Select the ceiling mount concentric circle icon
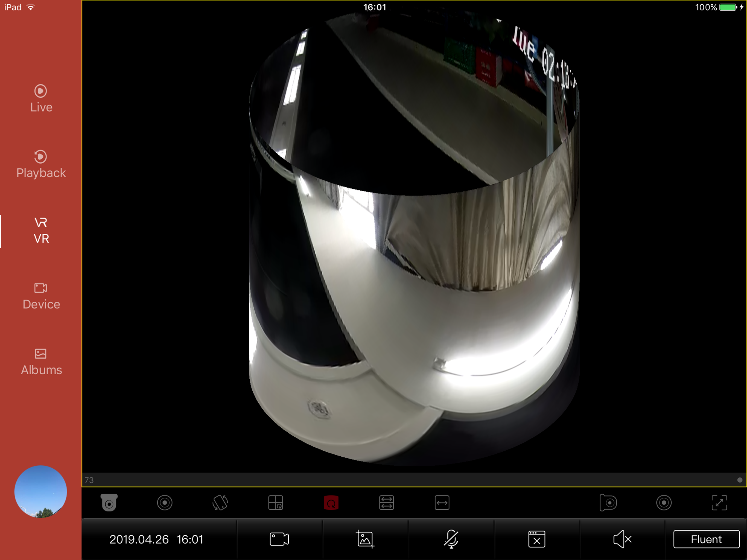The image size is (747, 560). click(x=664, y=503)
